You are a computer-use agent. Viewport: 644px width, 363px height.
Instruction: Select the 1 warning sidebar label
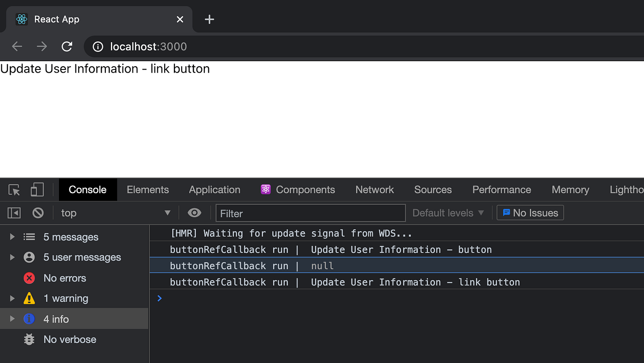(x=66, y=298)
